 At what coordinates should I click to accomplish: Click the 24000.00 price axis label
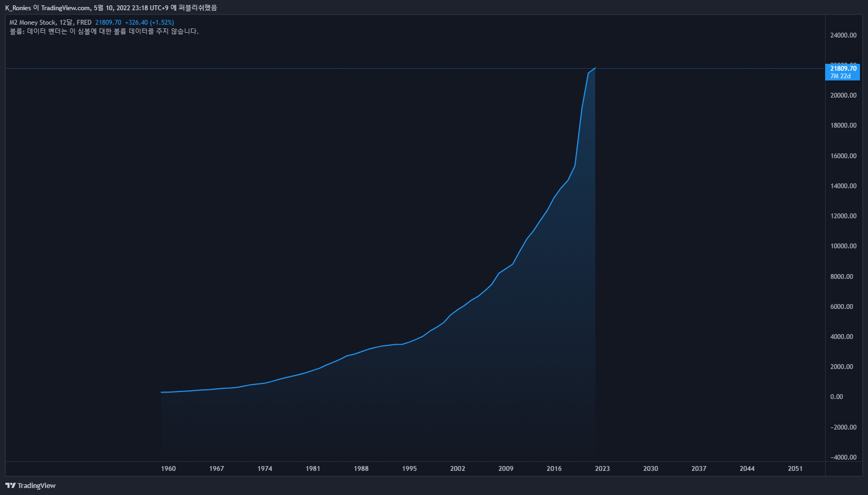point(843,35)
